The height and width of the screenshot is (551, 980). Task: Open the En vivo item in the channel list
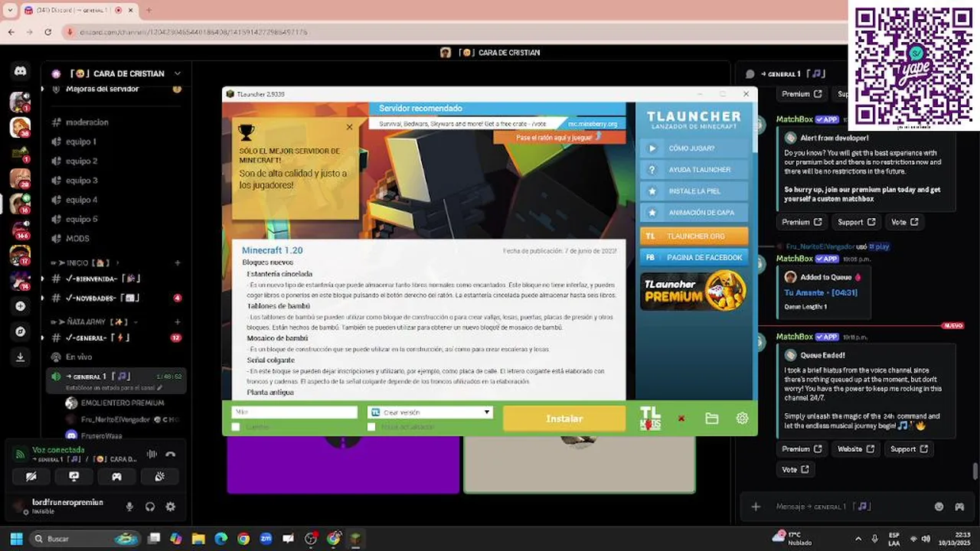79,357
